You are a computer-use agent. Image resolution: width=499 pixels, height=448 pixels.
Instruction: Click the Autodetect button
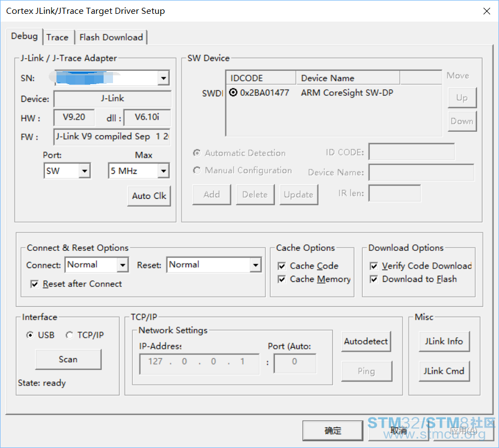pyautogui.click(x=366, y=342)
